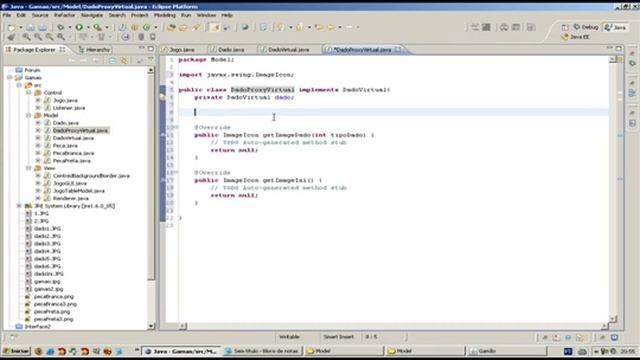Open the Gamão folder taskbar item

coord(506,351)
